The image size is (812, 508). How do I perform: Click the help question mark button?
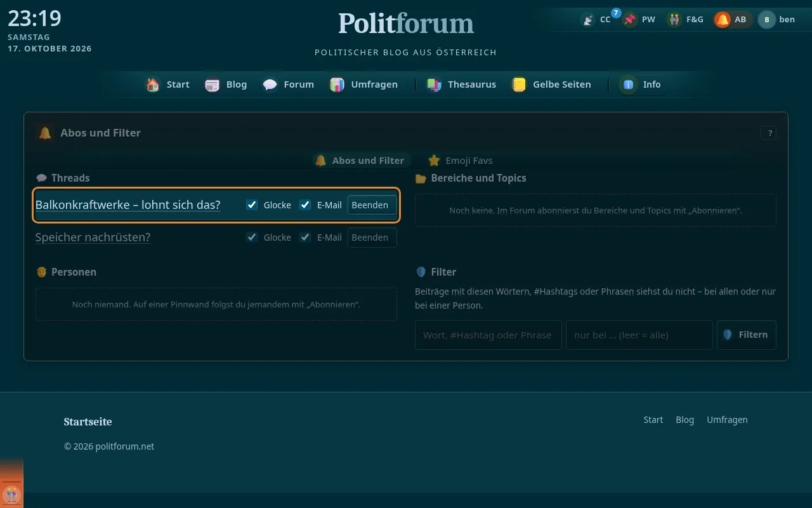pyautogui.click(x=768, y=133)
